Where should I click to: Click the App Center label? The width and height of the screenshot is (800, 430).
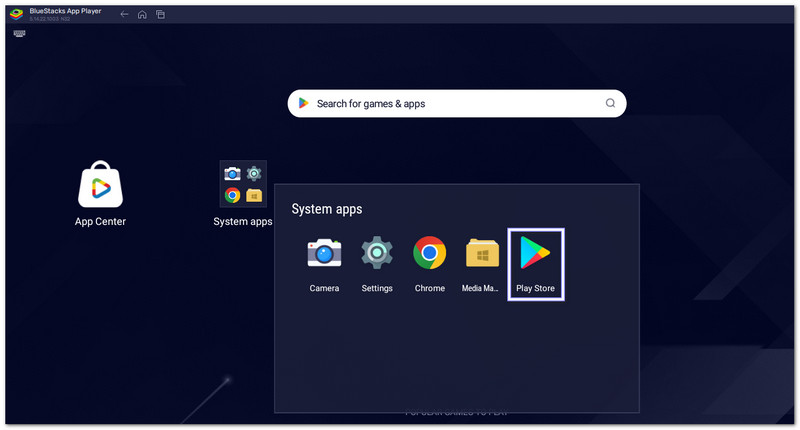101,221
